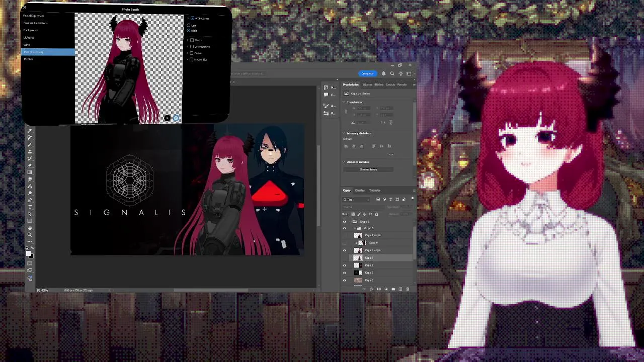
Task: Click the layer filter for shape layers
Action: click(x=397, y=199)
